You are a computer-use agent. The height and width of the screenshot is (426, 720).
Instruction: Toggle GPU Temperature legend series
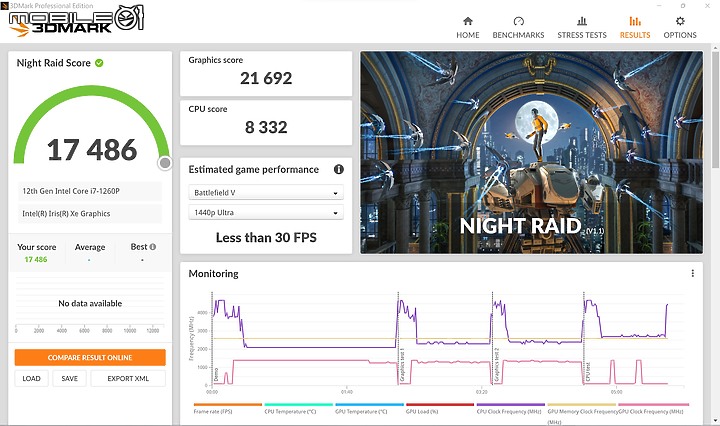pos(369,409)
